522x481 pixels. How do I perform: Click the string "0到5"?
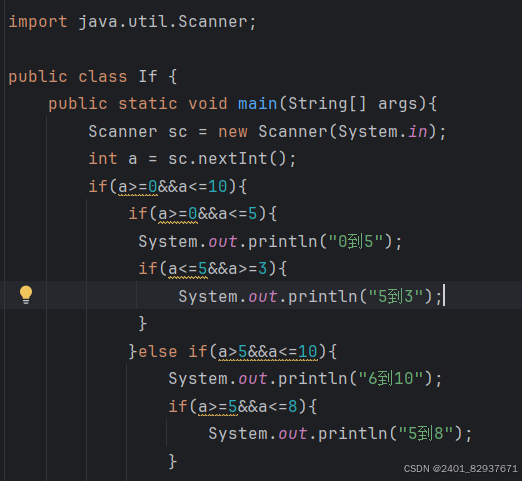click(x=356, y=241)
